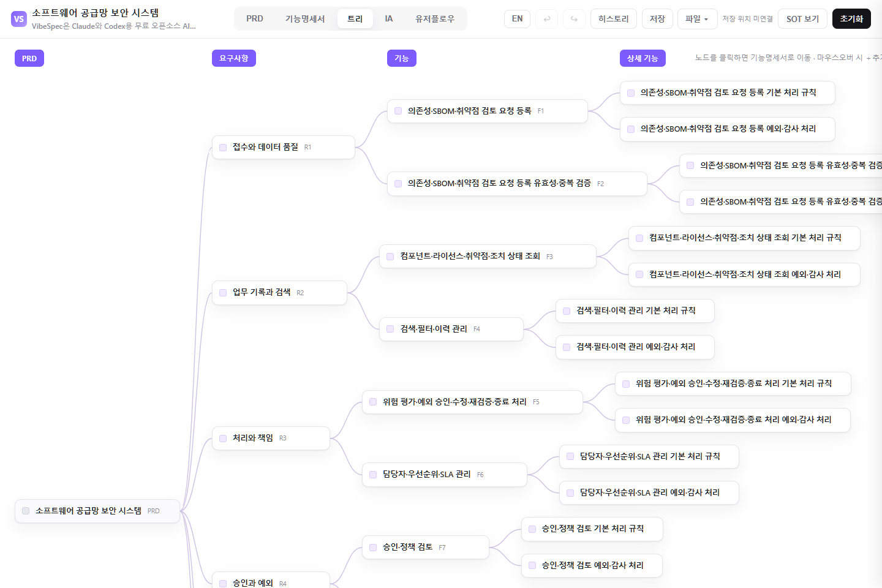Select the 트리 tab
The image size is (882, 588).
point(355,19)
